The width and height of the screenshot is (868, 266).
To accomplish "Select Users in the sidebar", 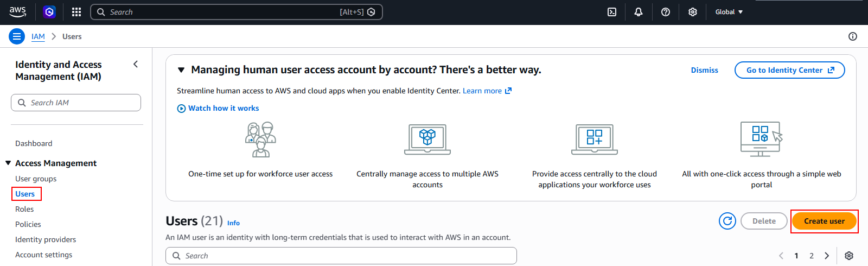I will 25,194.
